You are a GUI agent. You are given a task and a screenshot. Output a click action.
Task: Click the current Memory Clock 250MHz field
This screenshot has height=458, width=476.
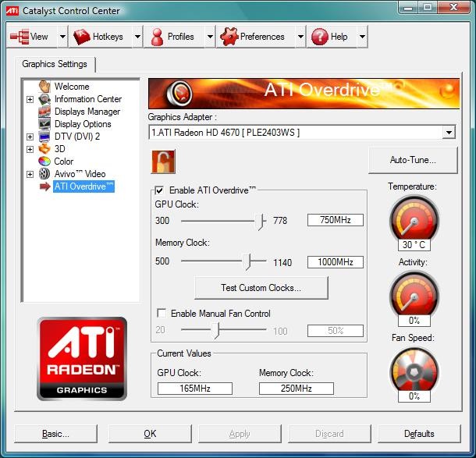(x=297, y=389)
